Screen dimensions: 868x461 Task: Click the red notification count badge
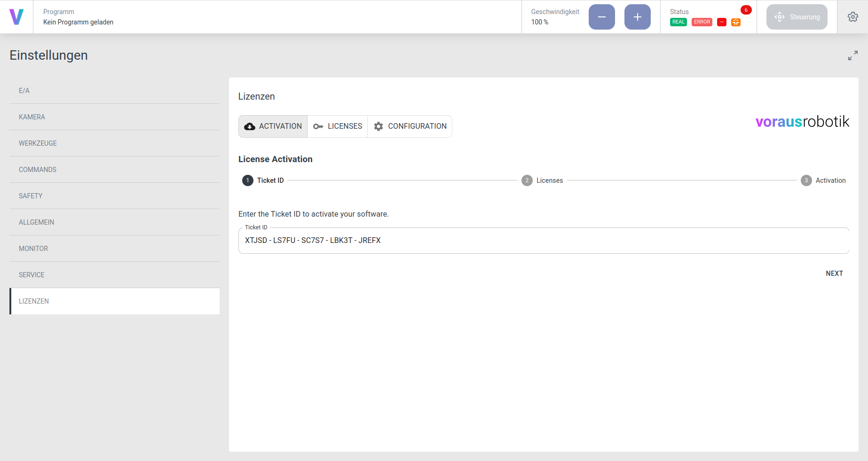coord(746,10)
